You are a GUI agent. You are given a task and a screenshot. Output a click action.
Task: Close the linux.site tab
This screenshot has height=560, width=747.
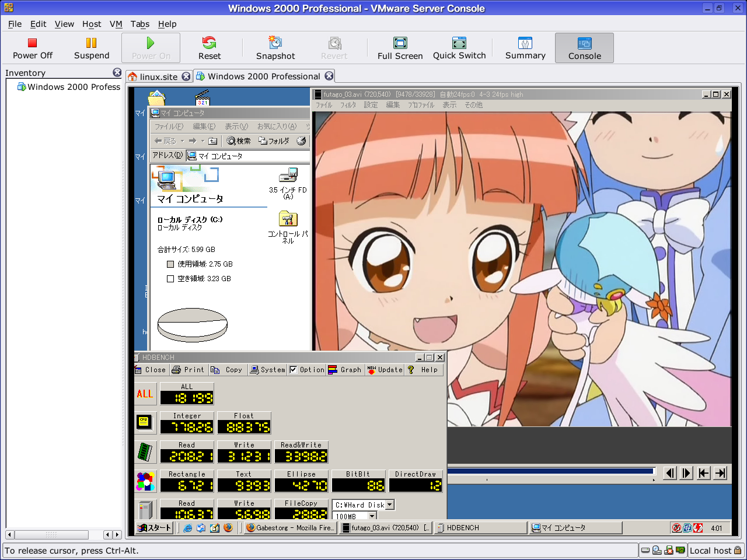(186, 76)
